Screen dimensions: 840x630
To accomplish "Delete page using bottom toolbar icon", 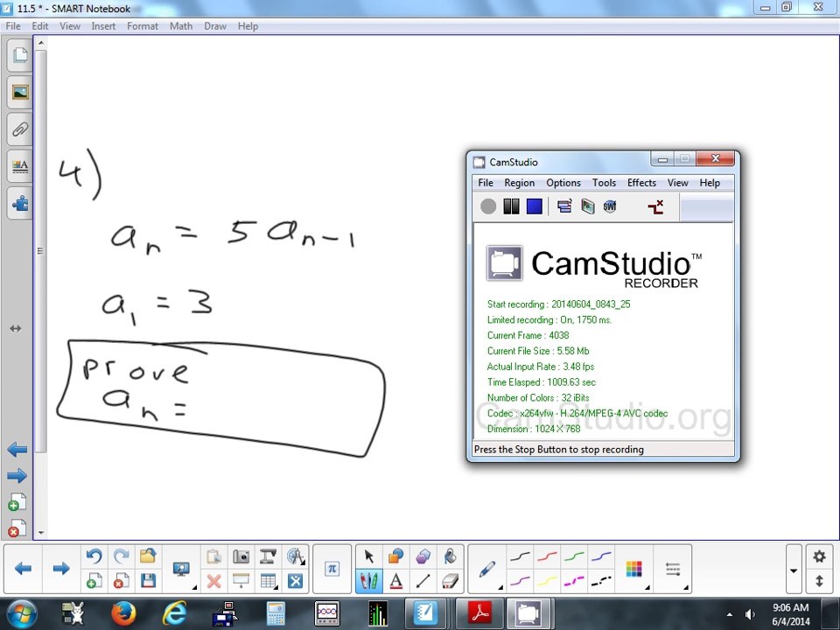I will [x=121, y=580].
